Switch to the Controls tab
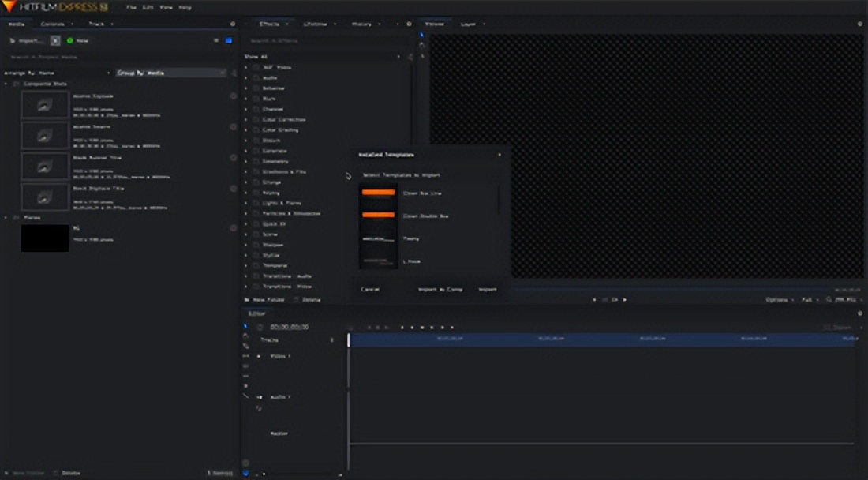The width and height of the screenshot is (868, 480). point(53,24)
